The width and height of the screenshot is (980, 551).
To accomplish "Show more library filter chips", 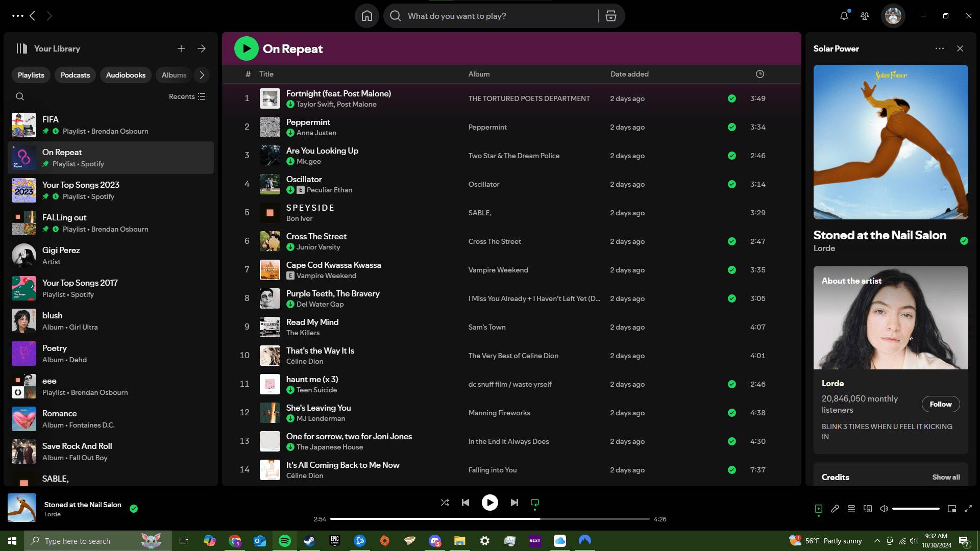I will coord(202,75).
